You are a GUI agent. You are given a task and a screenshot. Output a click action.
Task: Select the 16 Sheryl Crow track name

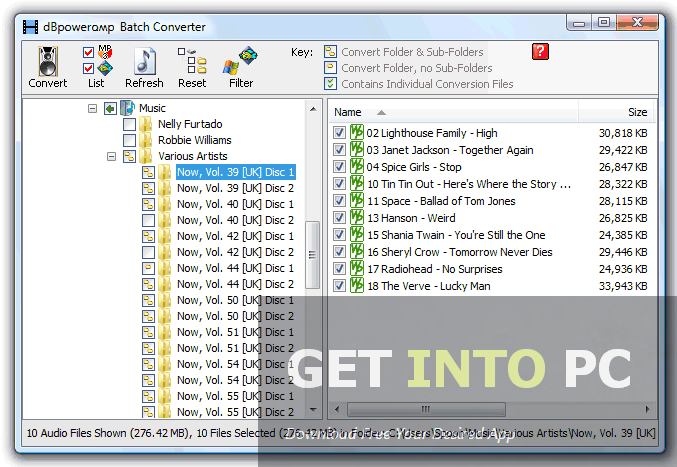[x=460, y=252]
